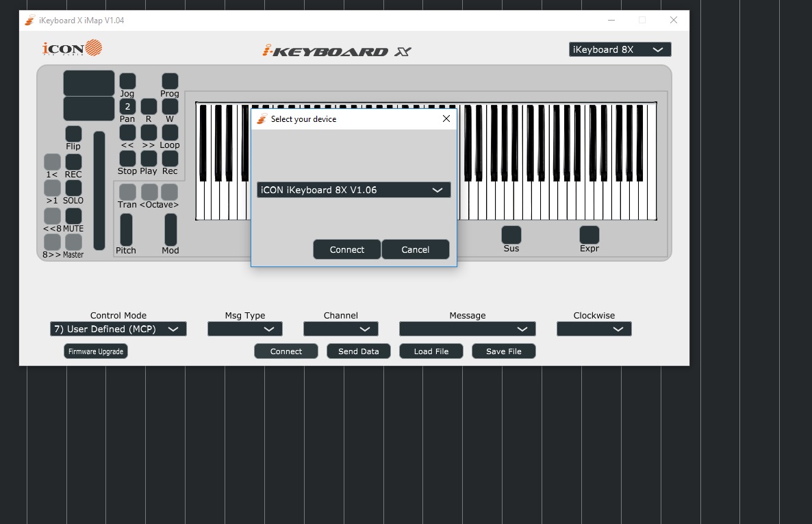Open the Msg Type dropdown
Image resolution: width=812 pixels, height=524 pixels.
[245, 329]
